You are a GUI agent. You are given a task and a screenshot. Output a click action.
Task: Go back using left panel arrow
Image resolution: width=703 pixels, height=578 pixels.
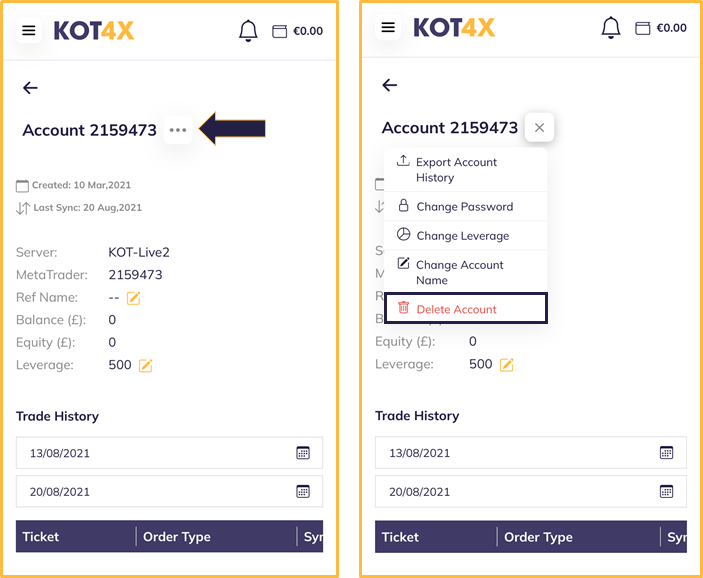click(30, 87)
